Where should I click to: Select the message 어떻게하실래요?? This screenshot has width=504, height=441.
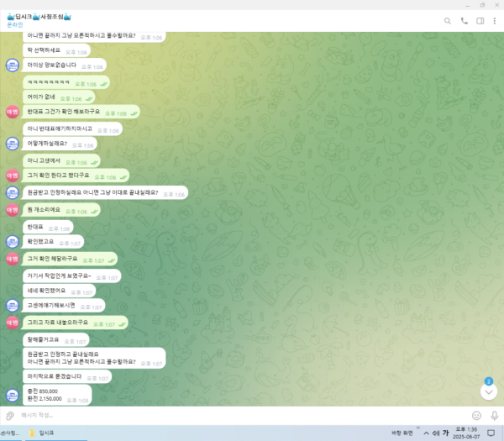pyautogui.click(x=59, y=144)
